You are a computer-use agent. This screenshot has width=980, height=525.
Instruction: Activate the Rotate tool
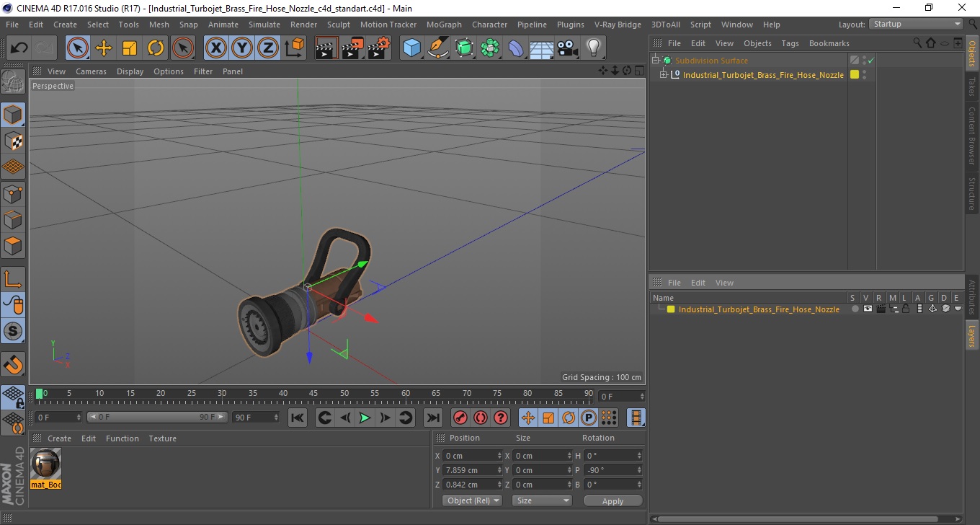(x=156, y=48)
